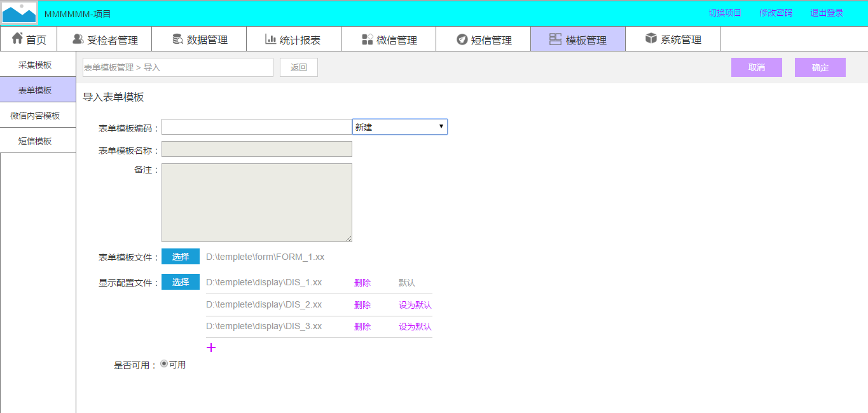Click the 统计报表 bar chart icon

270,39
